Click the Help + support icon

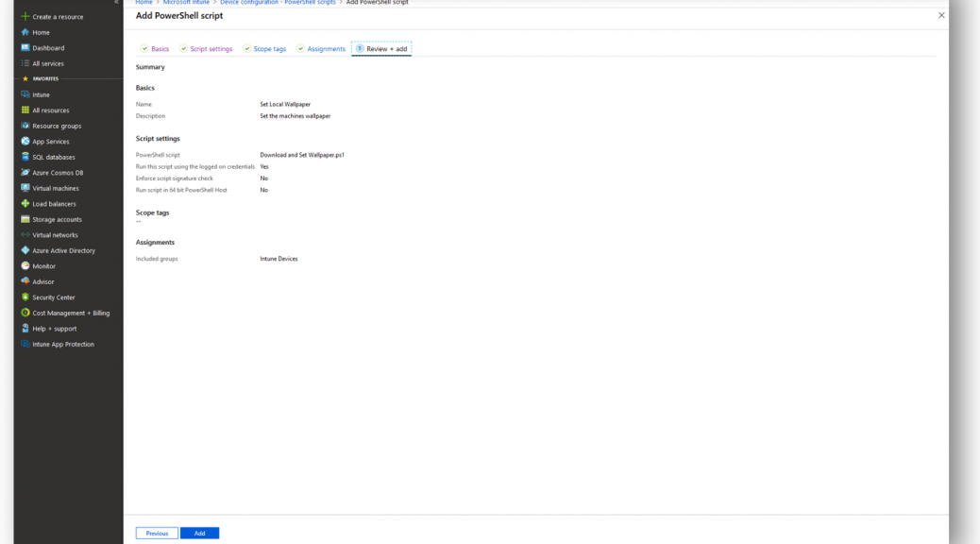(25, 329)
